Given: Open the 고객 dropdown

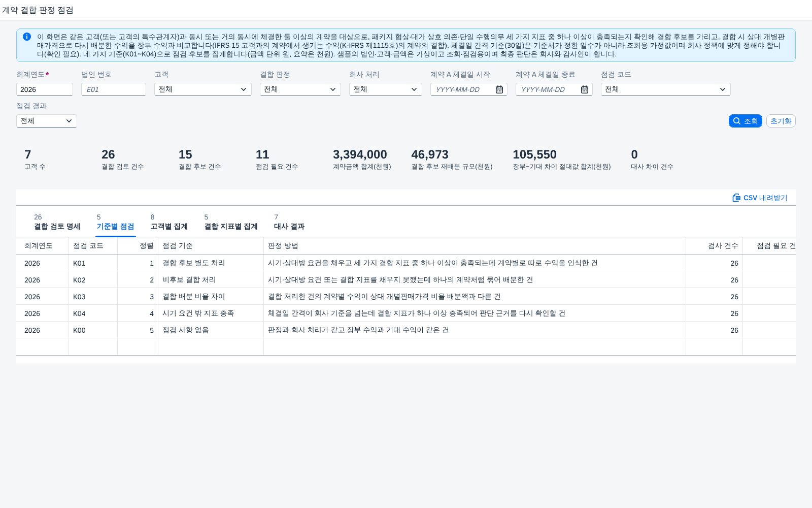Looking at the screenshot, I should click(x=203, y=89).
